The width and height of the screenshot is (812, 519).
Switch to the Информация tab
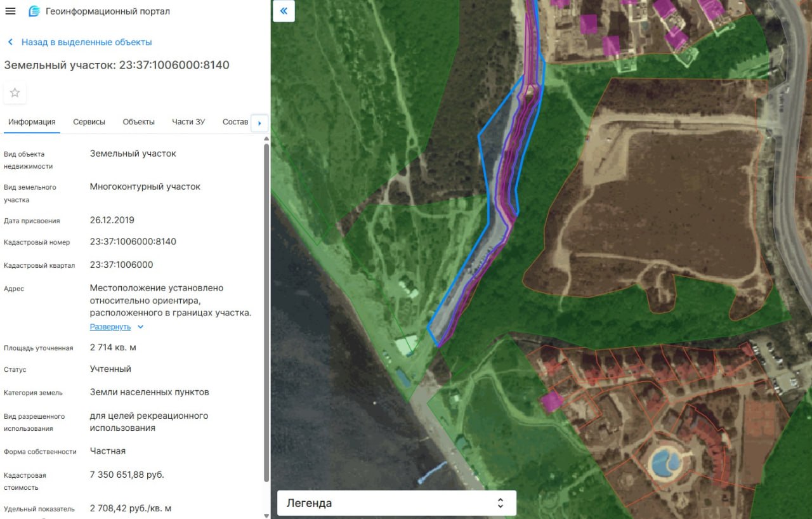point(32,122)
